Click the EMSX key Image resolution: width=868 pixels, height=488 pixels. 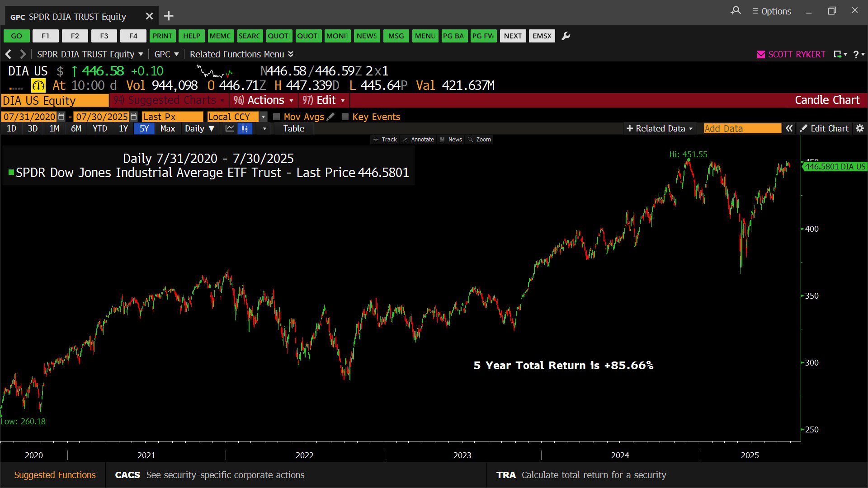pos(542,36)
